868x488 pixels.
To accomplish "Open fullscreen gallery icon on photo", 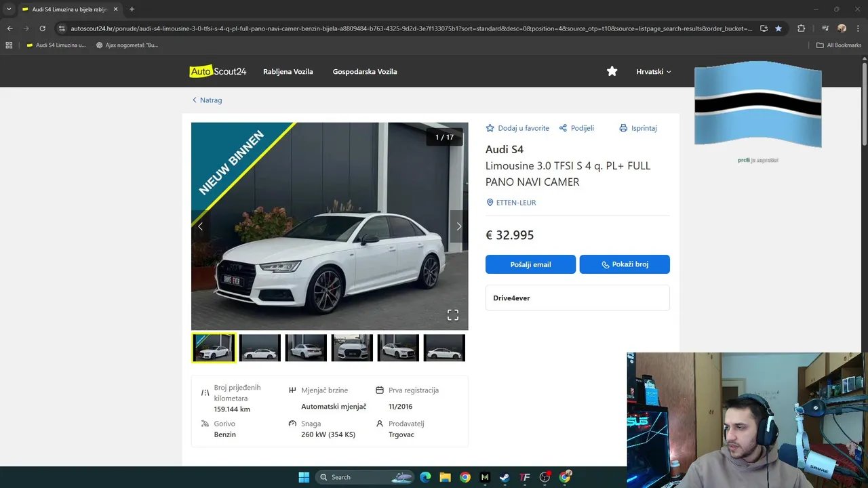I will 453,314.
